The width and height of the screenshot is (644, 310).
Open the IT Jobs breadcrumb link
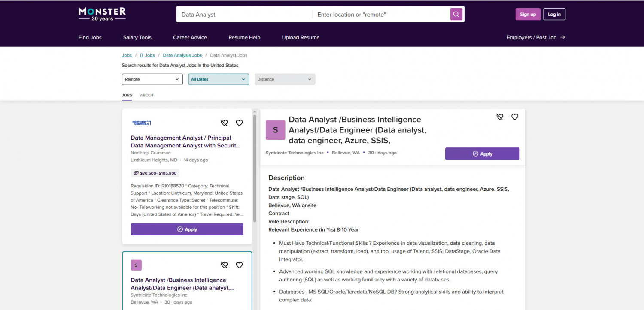click(x=147, y=55)
